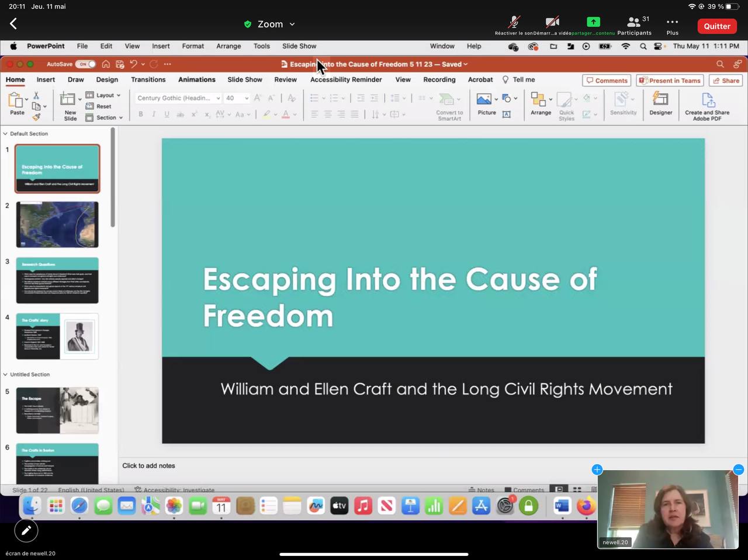
Task: Collapse the Default Section group
Action: coord(5,134)
